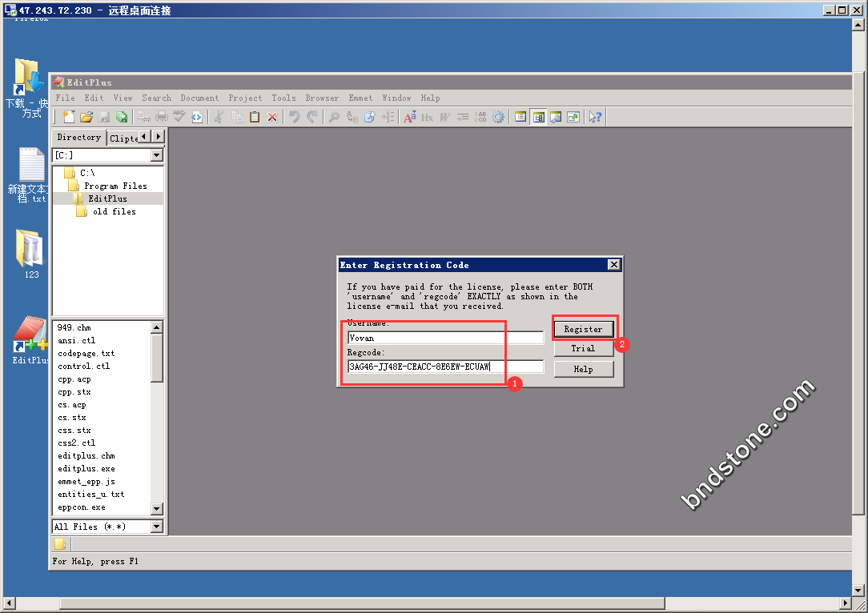Click the Find magnifier toolbar icon
Viewport: 868px width, 613px height.
[334, 117]
